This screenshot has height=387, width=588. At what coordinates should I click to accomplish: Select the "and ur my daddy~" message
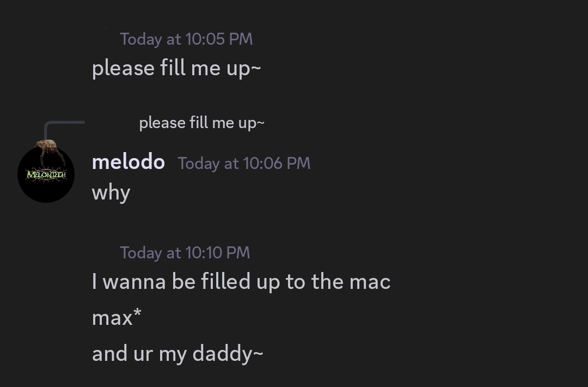click(x=177, y=354)
